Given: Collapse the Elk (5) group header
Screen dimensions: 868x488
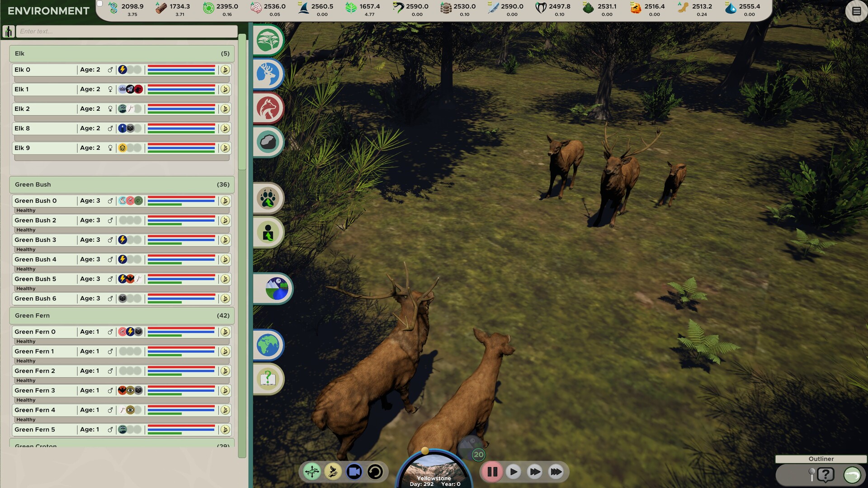Looking at the screenshot, I should pyautogui.click(x=122, y=53).
